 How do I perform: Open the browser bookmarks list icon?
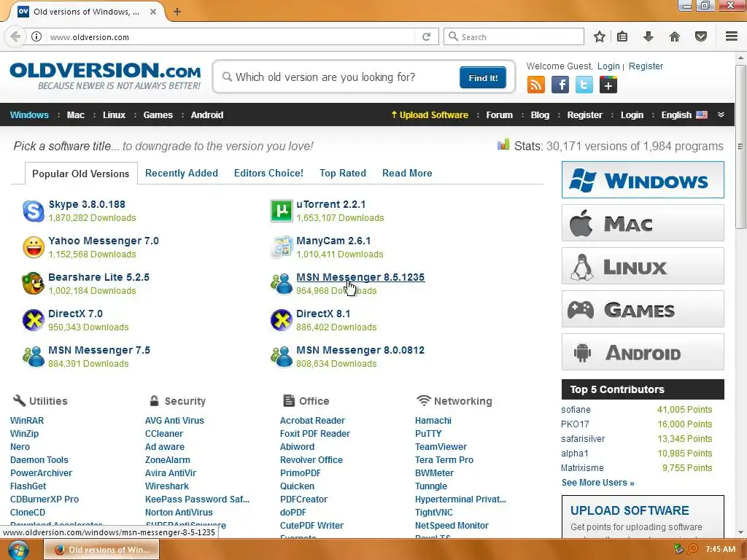click(x=622, y=36)
